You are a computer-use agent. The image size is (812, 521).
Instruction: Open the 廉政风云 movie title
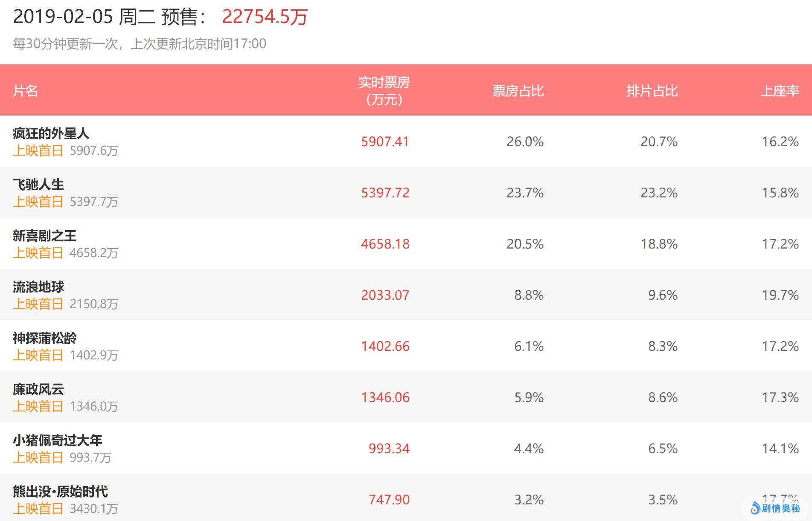click(x=38, y=389)
